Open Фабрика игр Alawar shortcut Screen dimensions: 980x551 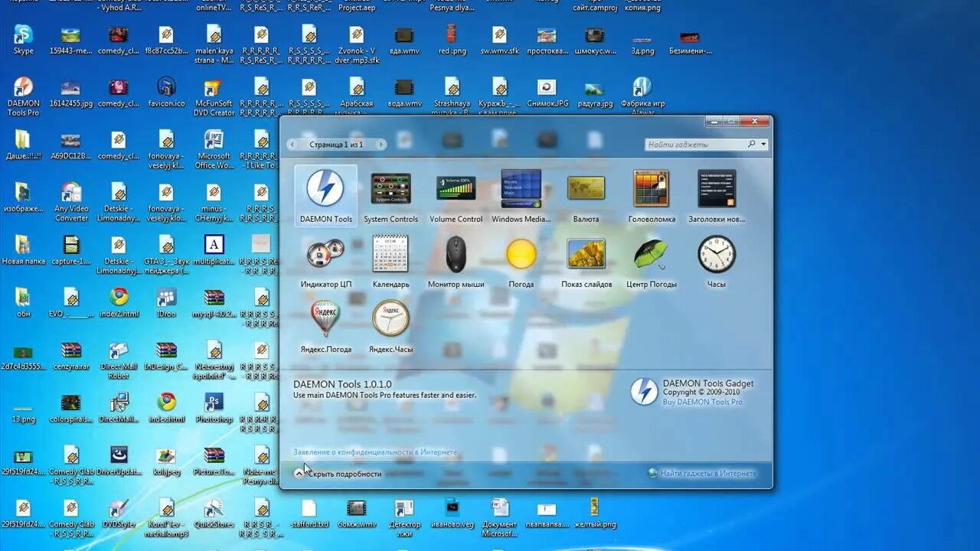click(642, 96)
